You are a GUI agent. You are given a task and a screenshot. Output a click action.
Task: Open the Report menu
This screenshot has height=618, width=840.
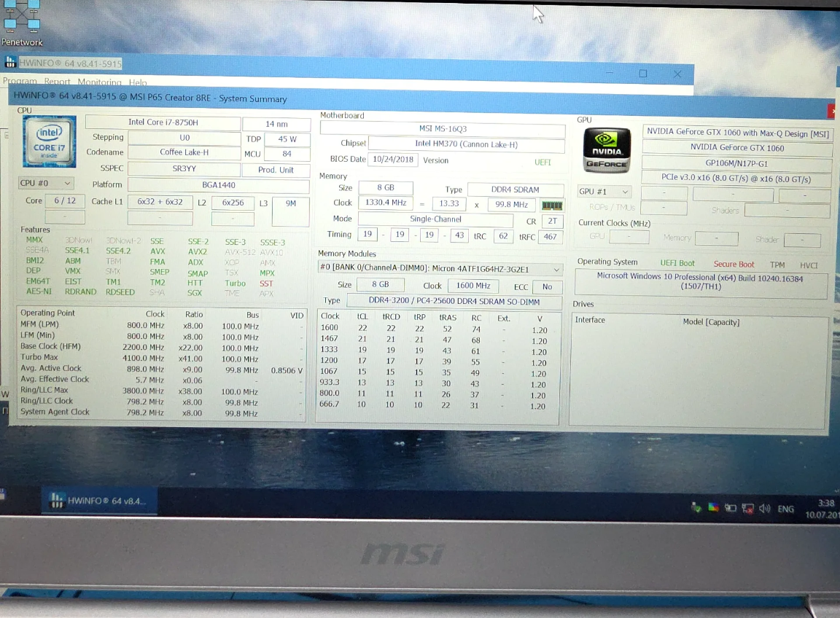(58, 82)
